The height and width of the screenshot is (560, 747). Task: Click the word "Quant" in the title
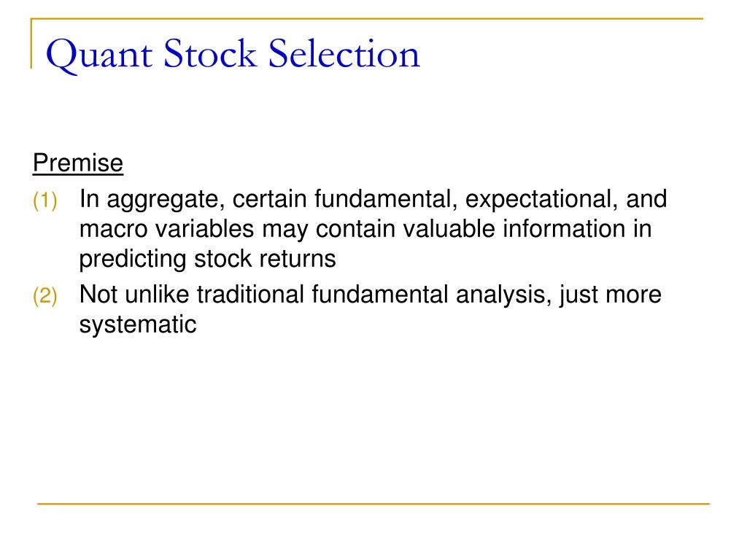pyautogui.click(x=99, y=55)
